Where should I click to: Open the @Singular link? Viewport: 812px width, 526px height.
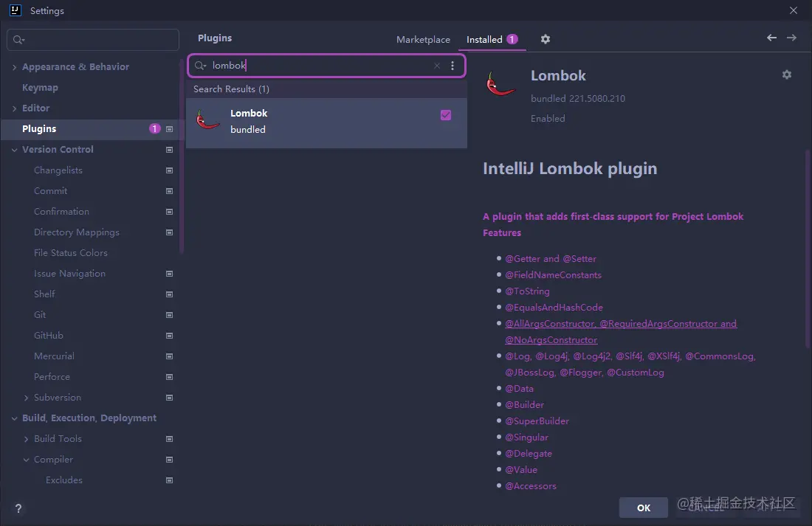point(526,437)
